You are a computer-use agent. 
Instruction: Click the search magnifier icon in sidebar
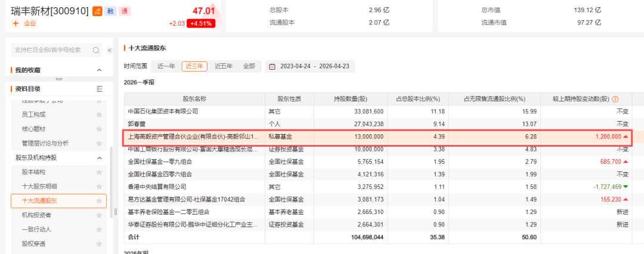[x=96, y=50]
